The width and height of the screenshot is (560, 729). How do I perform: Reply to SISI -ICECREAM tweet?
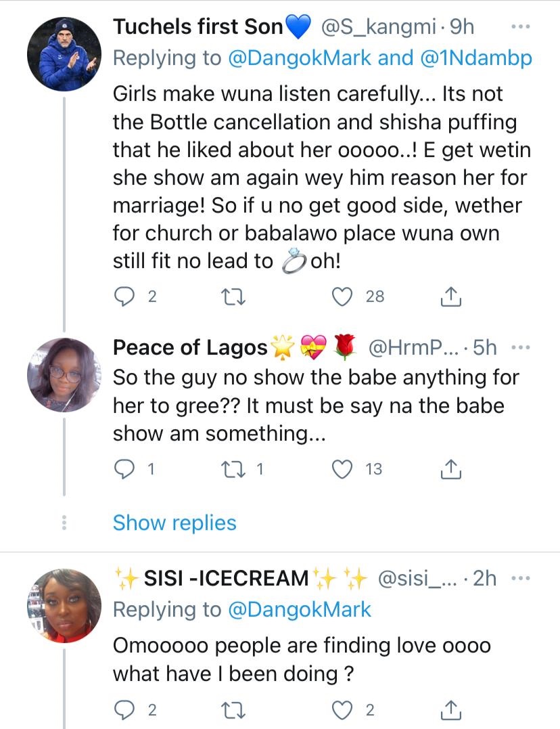point(124,709)
